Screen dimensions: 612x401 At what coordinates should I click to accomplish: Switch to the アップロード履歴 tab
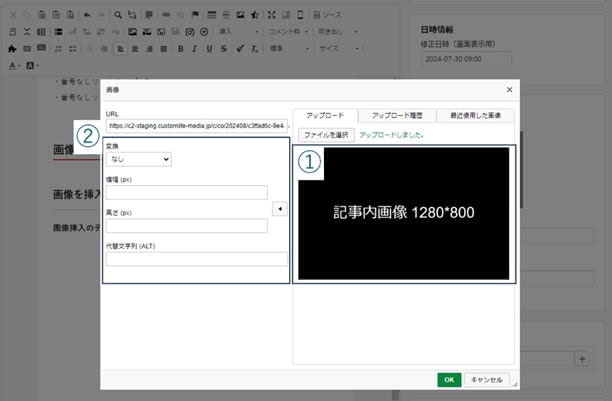pyautogui.click(x=397, y=116)
